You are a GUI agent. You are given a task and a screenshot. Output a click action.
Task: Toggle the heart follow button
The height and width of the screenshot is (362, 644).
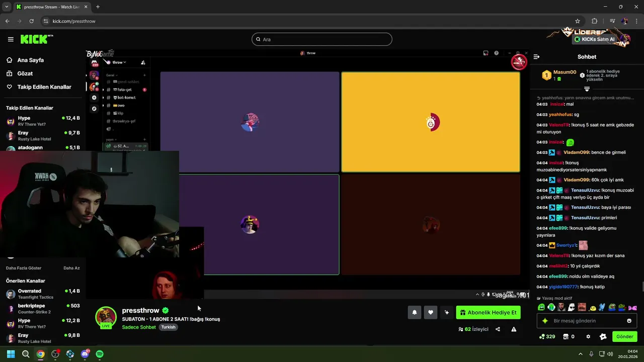pos(431,313)
